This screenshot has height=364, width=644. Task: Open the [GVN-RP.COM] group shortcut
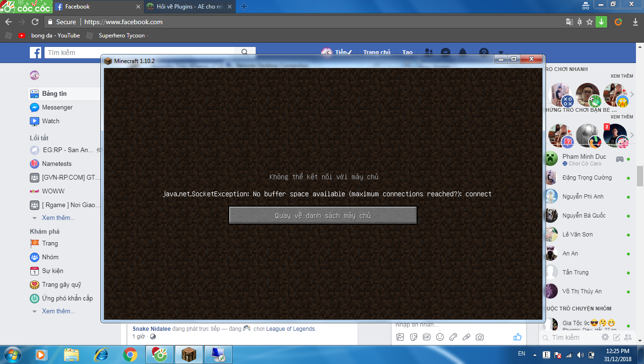coord(65,177)
